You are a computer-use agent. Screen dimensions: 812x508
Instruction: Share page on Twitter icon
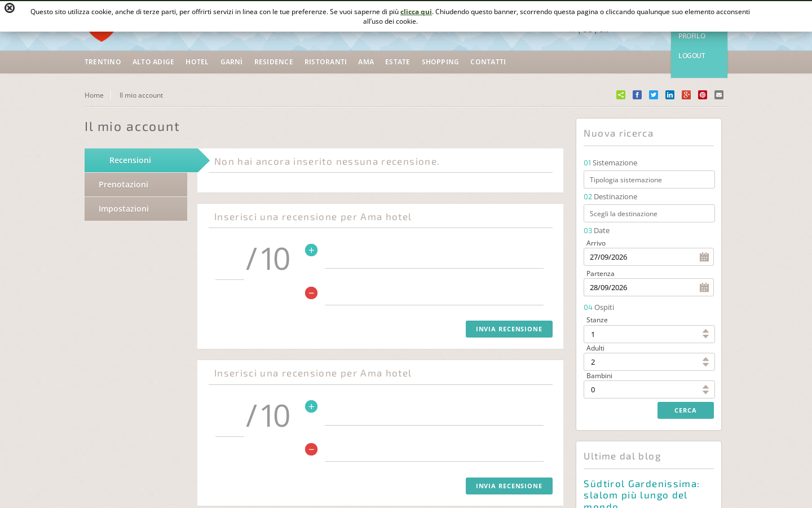pyautogui.click(x=654, y=95)
